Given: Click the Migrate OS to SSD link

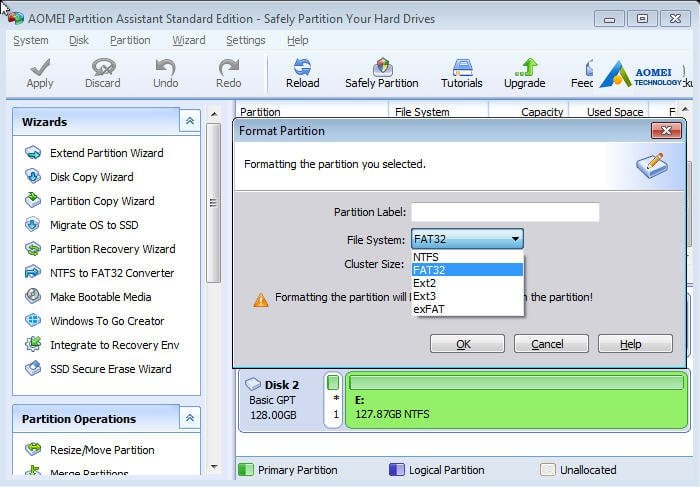Looking at the screenshot, I should point(94,225).
